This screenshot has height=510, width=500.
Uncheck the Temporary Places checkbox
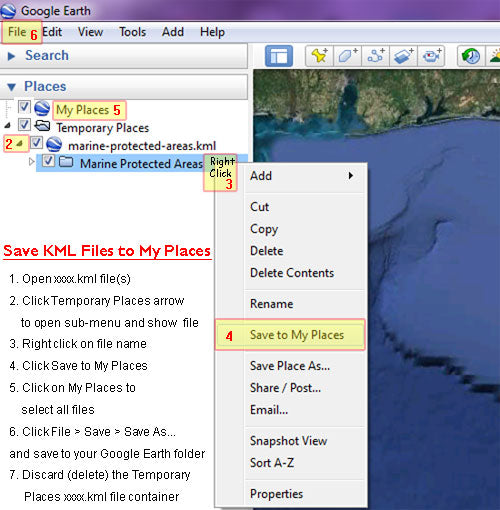click(24, 125)
